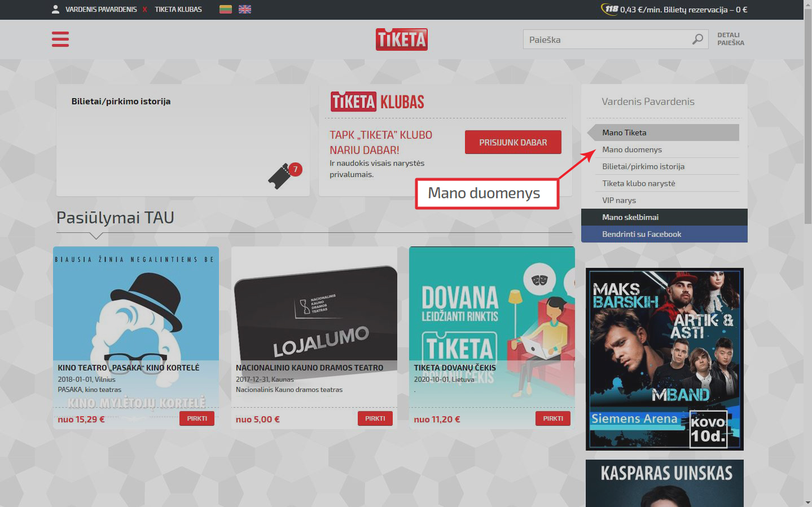The height and width of the screenshot is (507, 812).
Task: Switch language with UK flag
Action: click(245, 9)
